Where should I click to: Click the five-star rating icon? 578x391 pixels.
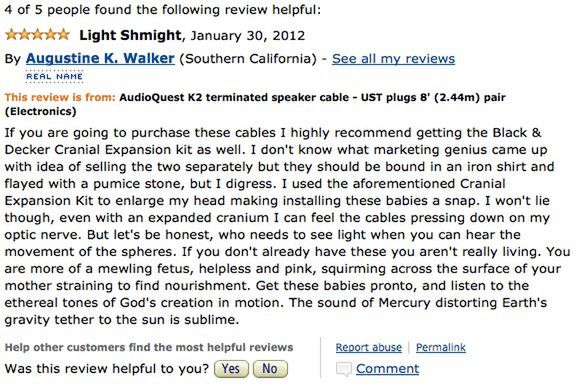click(37, 35)
